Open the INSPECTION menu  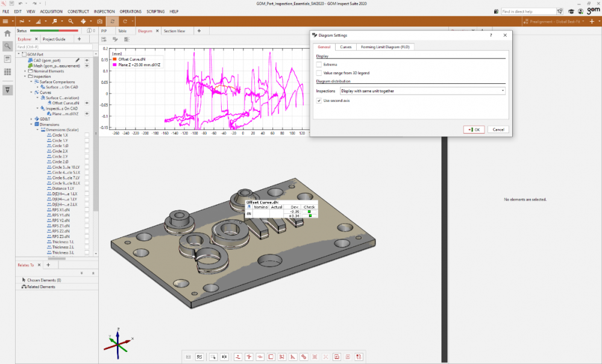click(104, 11)
